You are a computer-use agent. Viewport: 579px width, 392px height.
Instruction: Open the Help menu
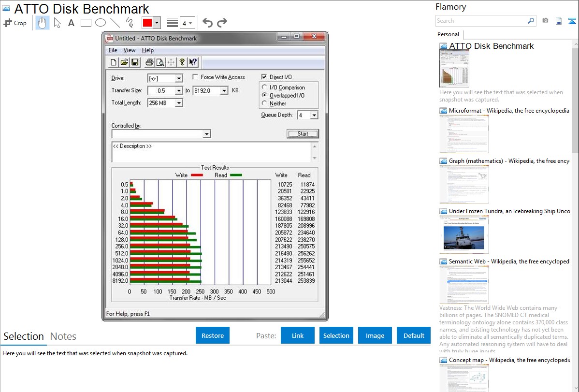click(148, 50)
